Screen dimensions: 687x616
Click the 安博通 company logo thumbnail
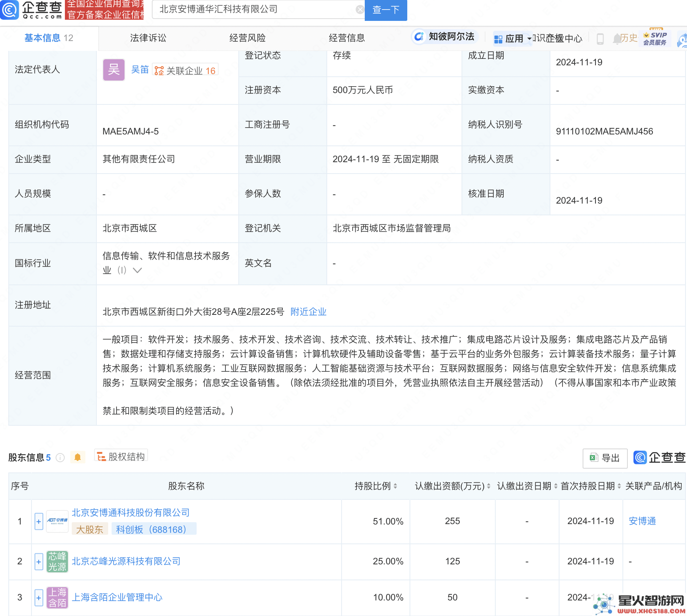pos(57,521)
